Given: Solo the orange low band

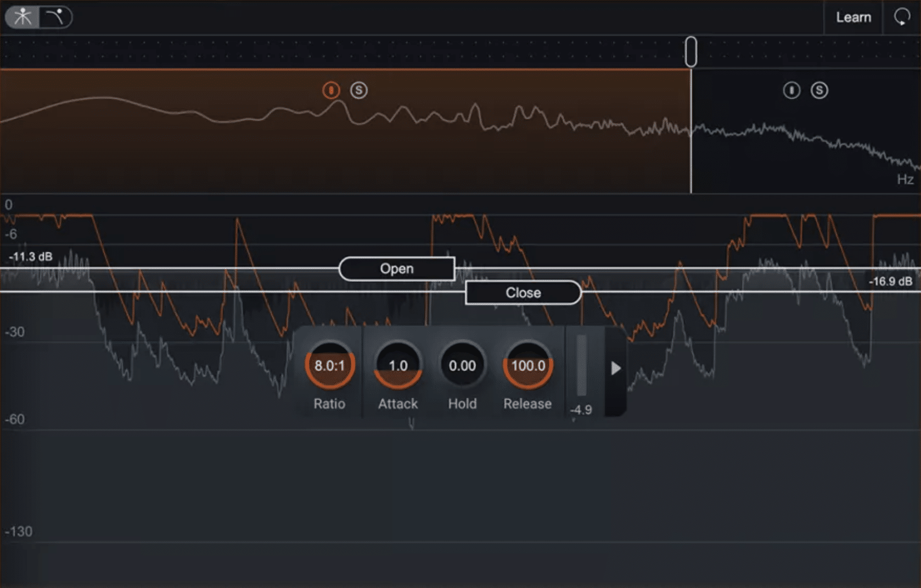Looking at the screenshot, I should click(359, 90).
